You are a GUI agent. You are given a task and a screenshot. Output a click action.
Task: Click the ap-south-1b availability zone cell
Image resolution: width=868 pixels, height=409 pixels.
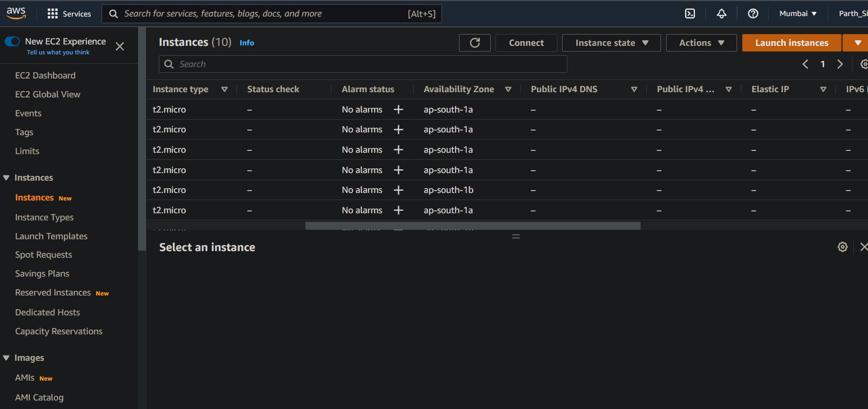pyautogui.click(x=449, y=190)
